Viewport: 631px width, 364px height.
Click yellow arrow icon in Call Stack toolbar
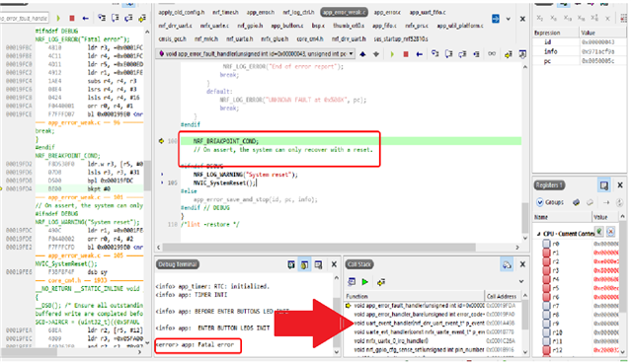(x=381, y=282)
